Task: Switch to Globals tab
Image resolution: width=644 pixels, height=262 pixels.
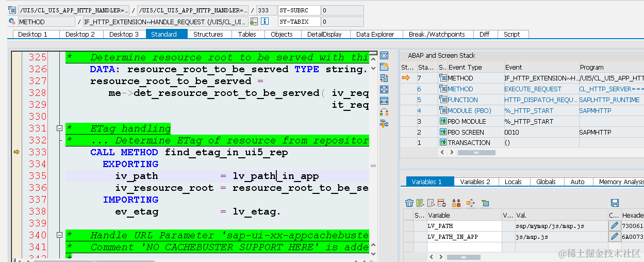Action: [x=546, y=182]
